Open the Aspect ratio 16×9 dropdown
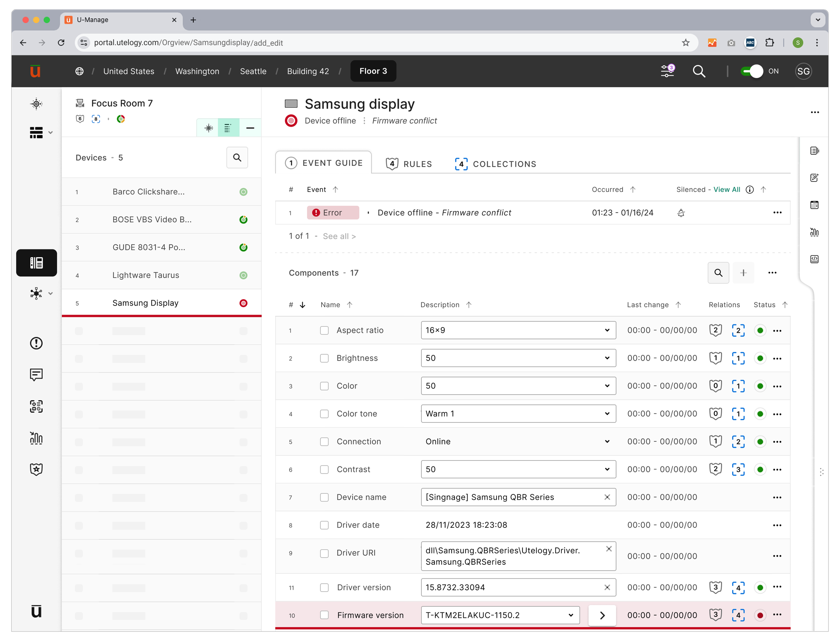840x641 pixels. (518, 330)
